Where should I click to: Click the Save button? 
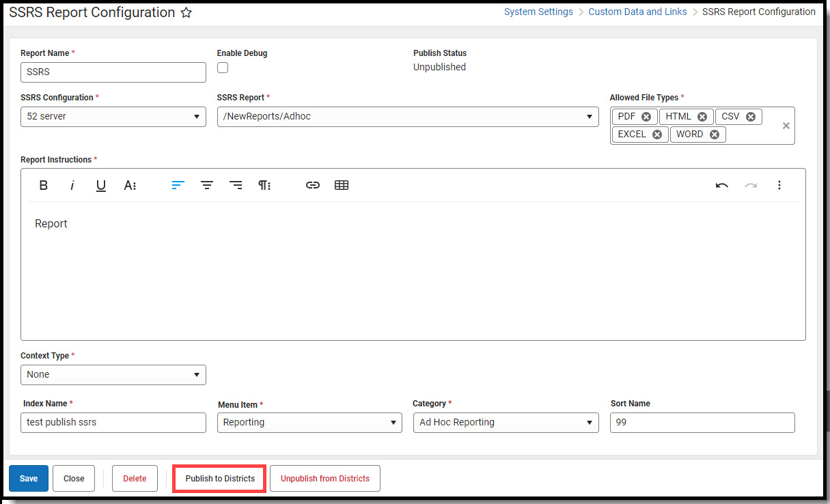click(28, 478)
